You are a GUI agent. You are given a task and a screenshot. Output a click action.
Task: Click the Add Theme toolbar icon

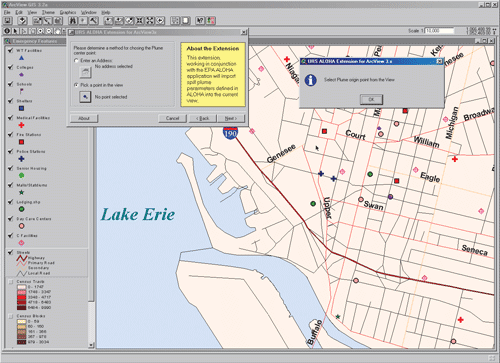tap(22, 21)
